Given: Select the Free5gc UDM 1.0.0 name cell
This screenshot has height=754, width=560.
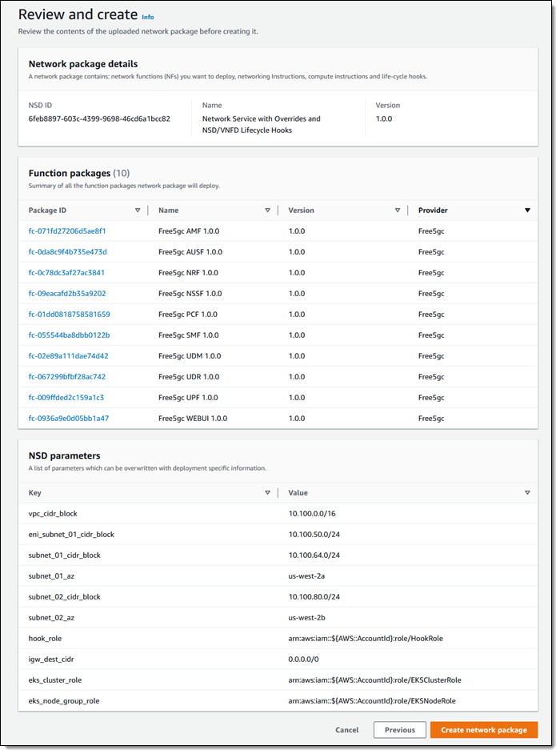Looking at the screenshot, I should click(190, 356).
